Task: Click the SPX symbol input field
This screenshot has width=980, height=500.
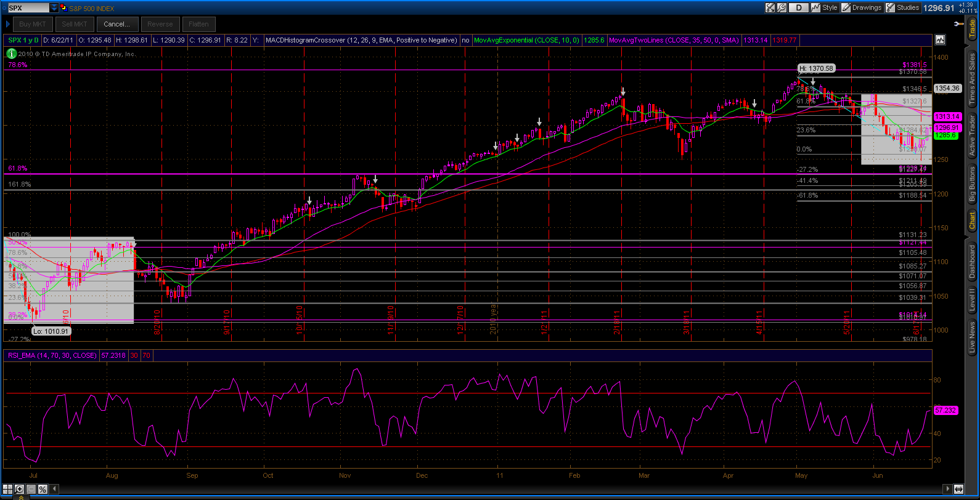Action: (28, 8)
